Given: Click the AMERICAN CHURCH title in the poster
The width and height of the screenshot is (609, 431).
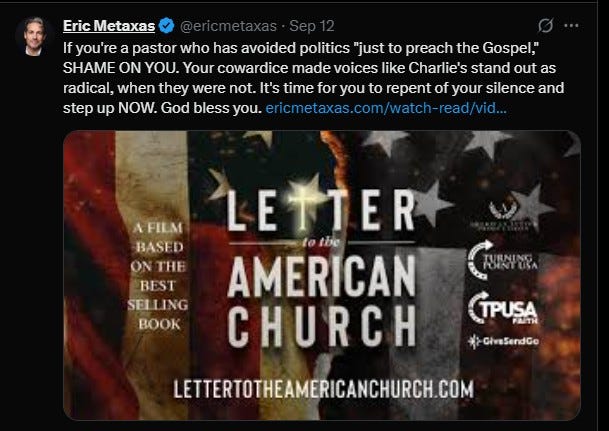Looking at the screenshot, I should (x=322, y=301).
